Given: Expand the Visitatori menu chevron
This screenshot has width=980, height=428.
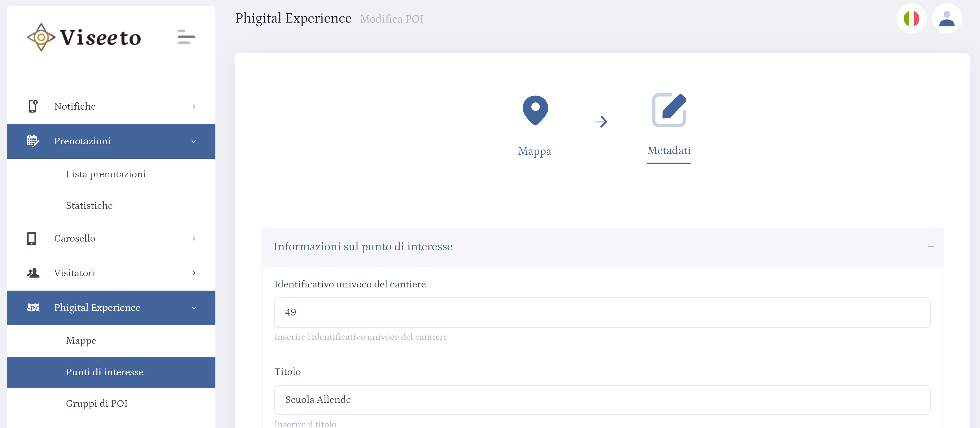Looking at the screenshot, I should pos(194,273).
